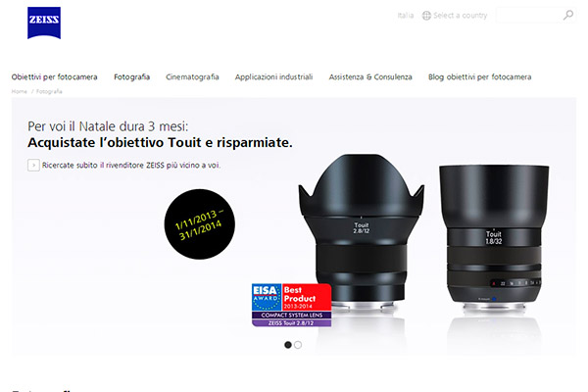Click the search magnifier icon
The height and width of the screenshot is (392, 588).
pos(568,15)
